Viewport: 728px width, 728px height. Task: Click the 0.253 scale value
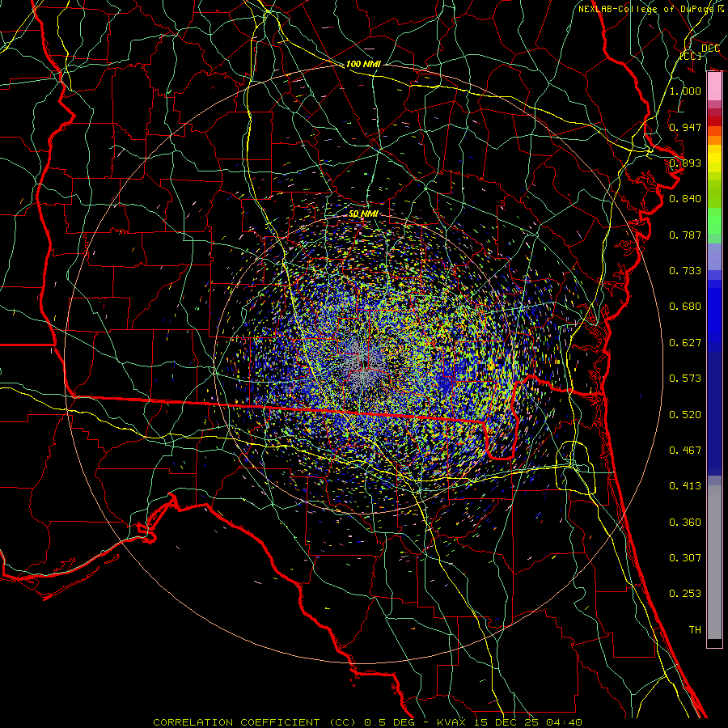pyautogui.click(x=685, y=594)
